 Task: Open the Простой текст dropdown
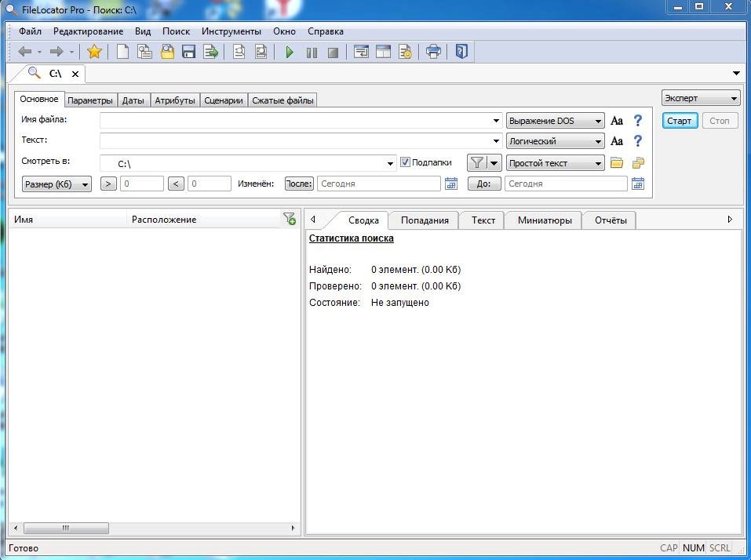[555, 162]
